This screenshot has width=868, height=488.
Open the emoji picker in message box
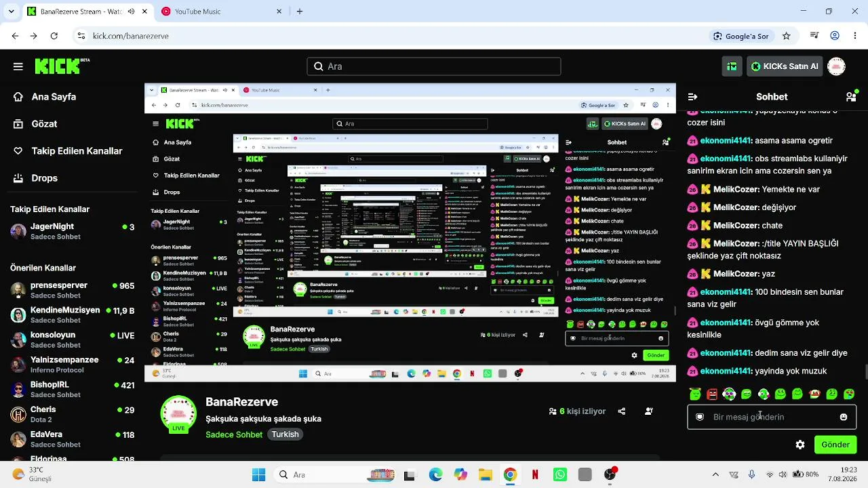coord(844,417)
